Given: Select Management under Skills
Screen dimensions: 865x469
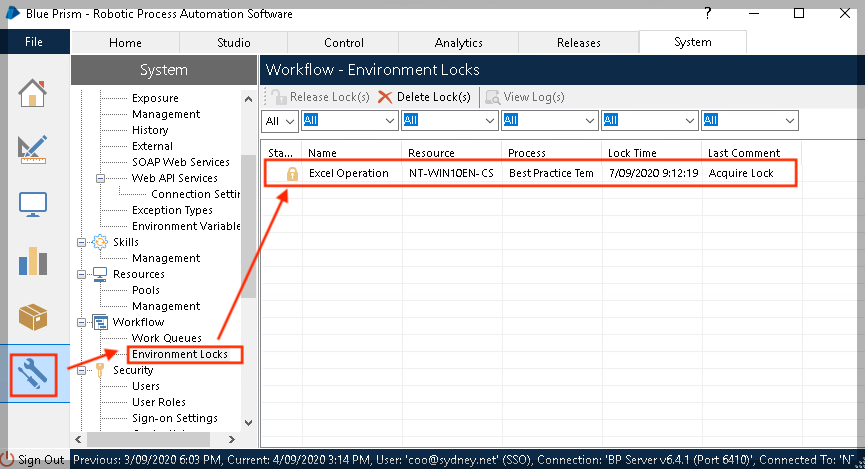Looking at the screenshot, I should [x=166, y=258].
